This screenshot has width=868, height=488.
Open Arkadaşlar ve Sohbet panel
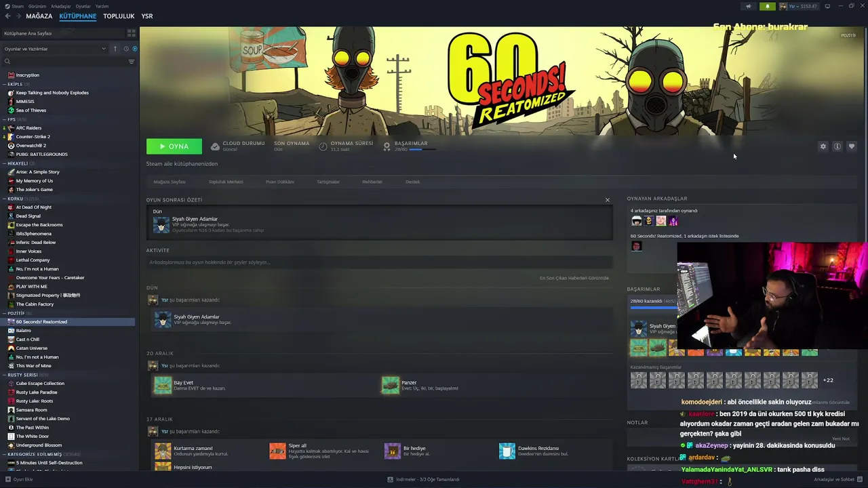838,479
